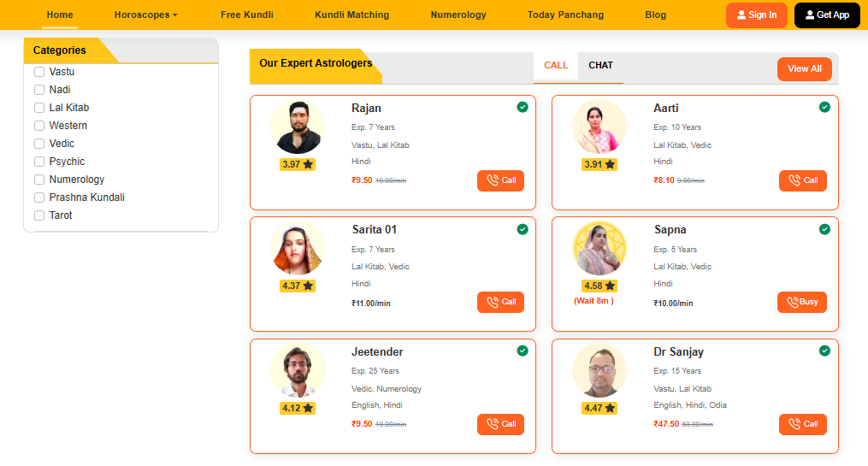Enable the Vastu category checkbox
The image size is (868, 466).
tap(39, 72)
